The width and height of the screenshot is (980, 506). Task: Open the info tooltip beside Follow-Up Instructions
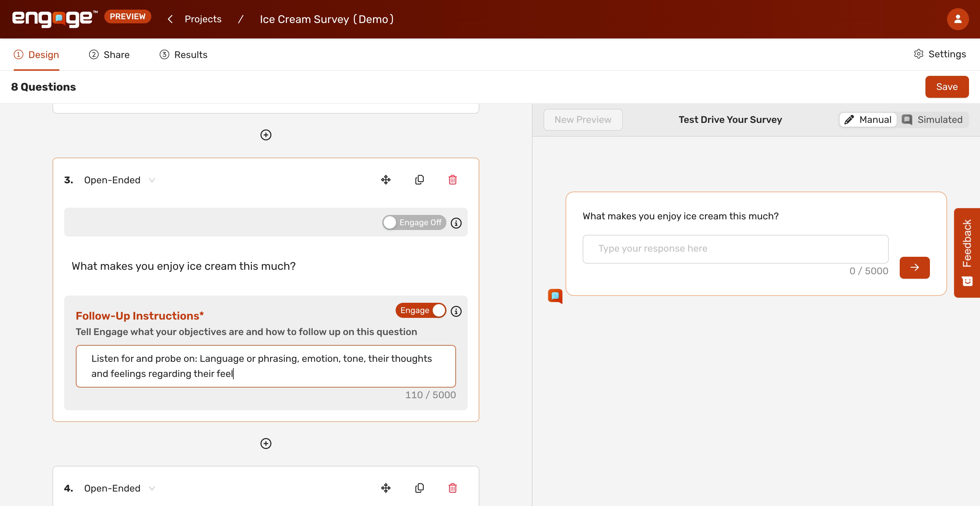[x=456, y=311]
